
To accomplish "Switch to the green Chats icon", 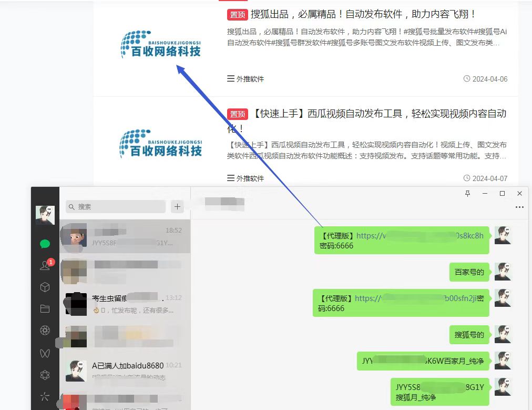I will 45,244.
